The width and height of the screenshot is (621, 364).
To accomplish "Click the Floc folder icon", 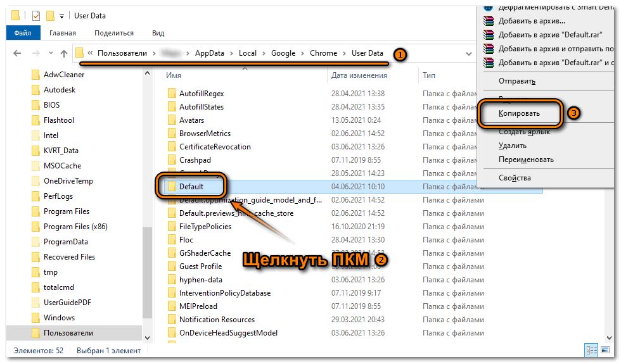I will (172, 240).
